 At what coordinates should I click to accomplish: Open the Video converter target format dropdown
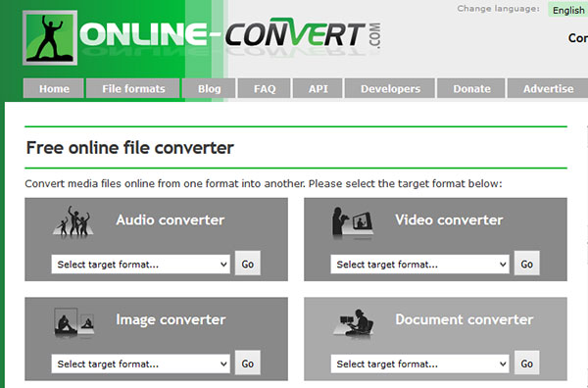(420, 265)
